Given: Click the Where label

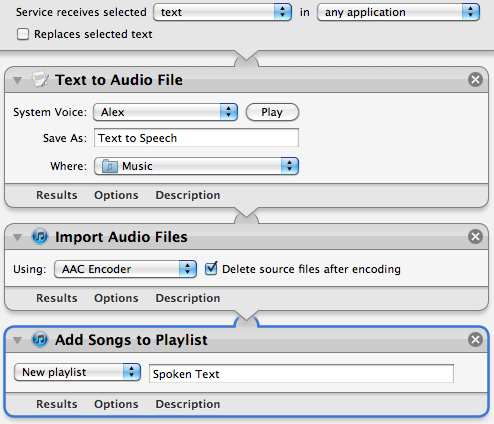Looking at the screenshot, I should click(x=68, y=166).
